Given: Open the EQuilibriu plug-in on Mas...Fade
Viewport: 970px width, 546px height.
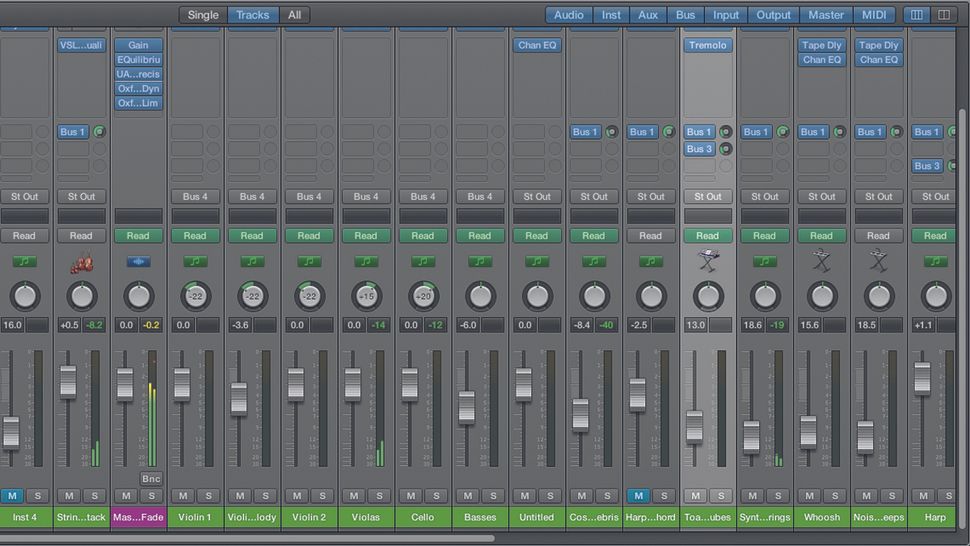Looking at the screenshot, I should (x=139, y=59).
